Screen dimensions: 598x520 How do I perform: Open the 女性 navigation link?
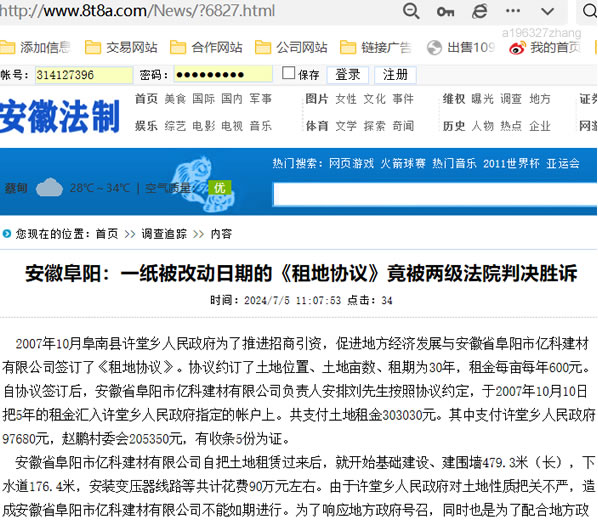[x=346, y=99]
